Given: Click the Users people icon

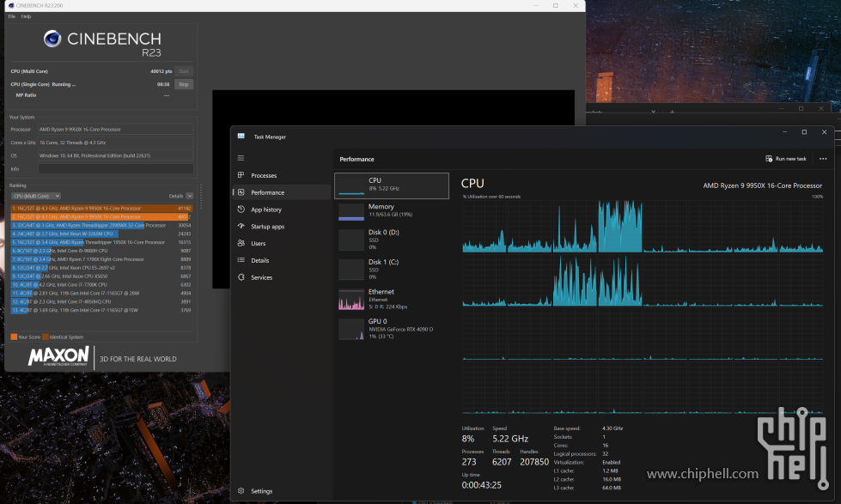Looking at the screenshot, I should (241, 244).
